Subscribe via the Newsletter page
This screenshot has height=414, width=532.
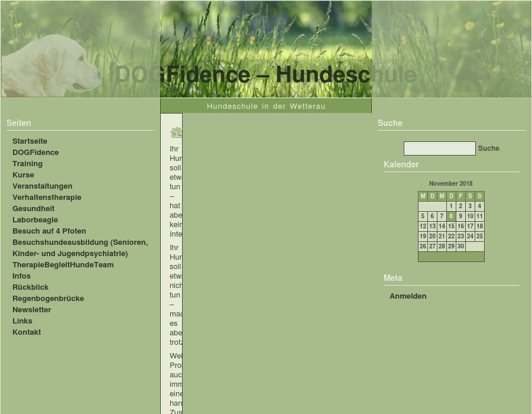pos(32,309)
